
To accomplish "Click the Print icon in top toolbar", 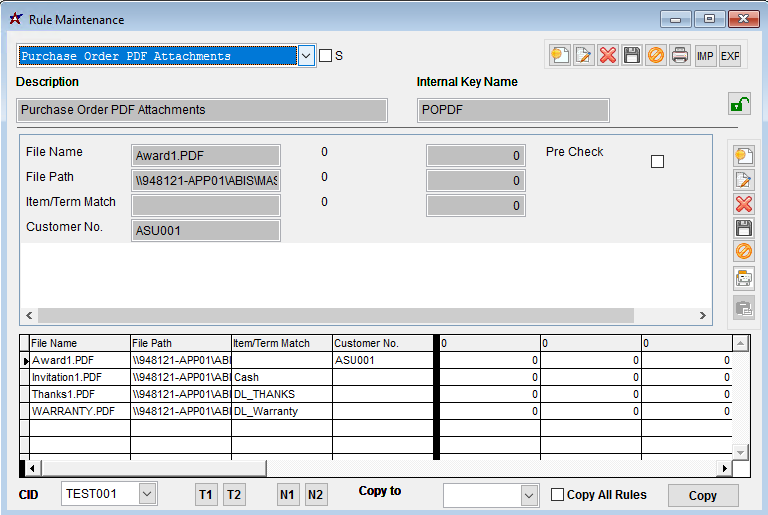I will [x=680, y=56].
